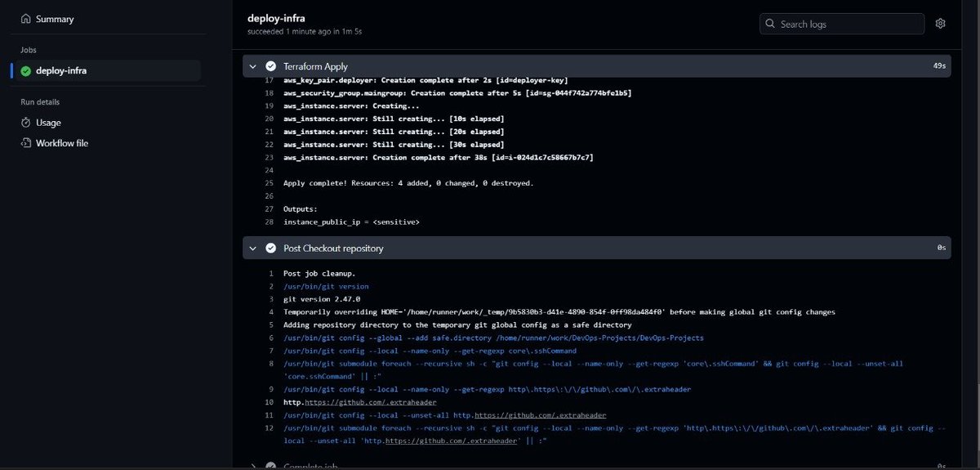980x470 pixels.
Task: Click the 'deploy-infra' job title heading
Action: [x=277, y=17]
